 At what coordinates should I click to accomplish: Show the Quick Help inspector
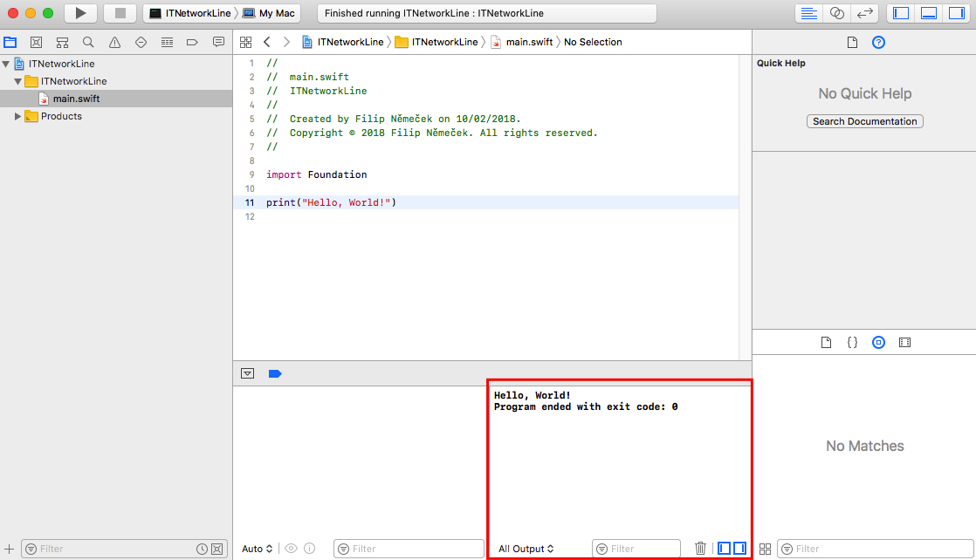click(x=878, y=42)
